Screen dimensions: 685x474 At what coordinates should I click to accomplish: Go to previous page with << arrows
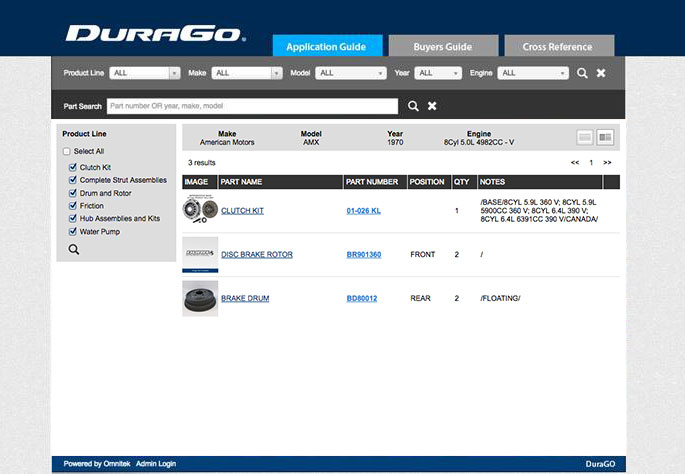575,163
